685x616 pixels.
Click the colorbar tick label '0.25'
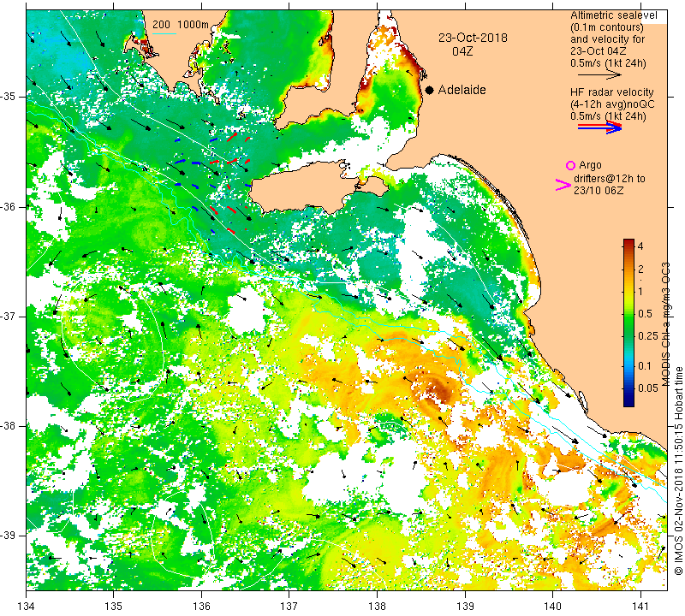648,335
